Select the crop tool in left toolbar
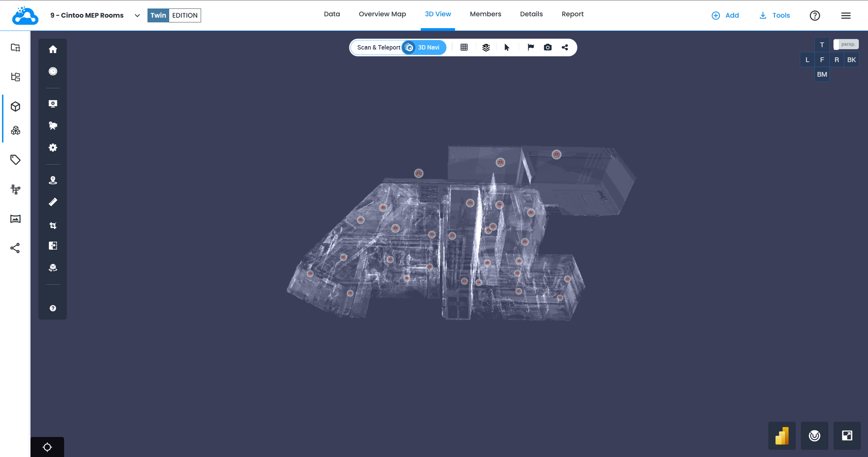The width and height of the screenshot is (868, 457). pos(53,226)
